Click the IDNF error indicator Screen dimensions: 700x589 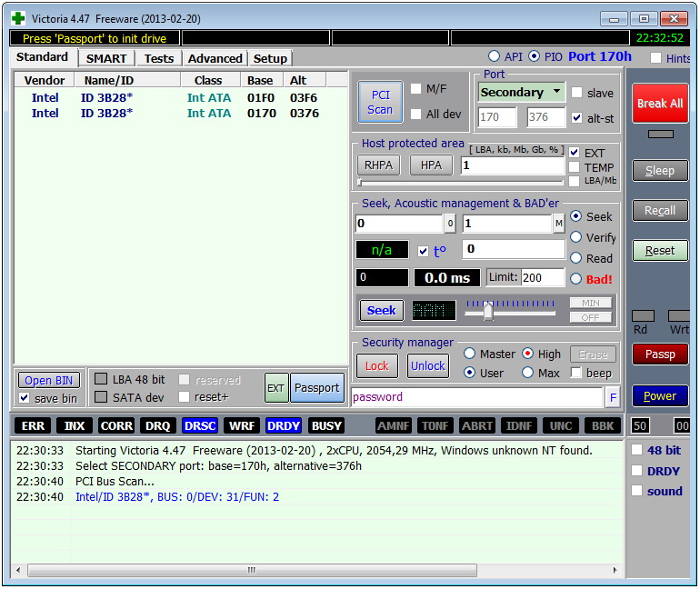[x=519, y=425]
